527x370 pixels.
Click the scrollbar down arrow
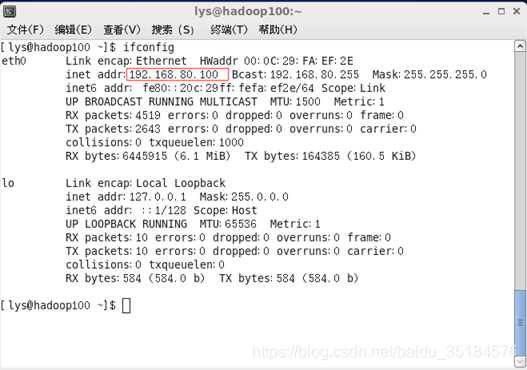pos(520,362)
